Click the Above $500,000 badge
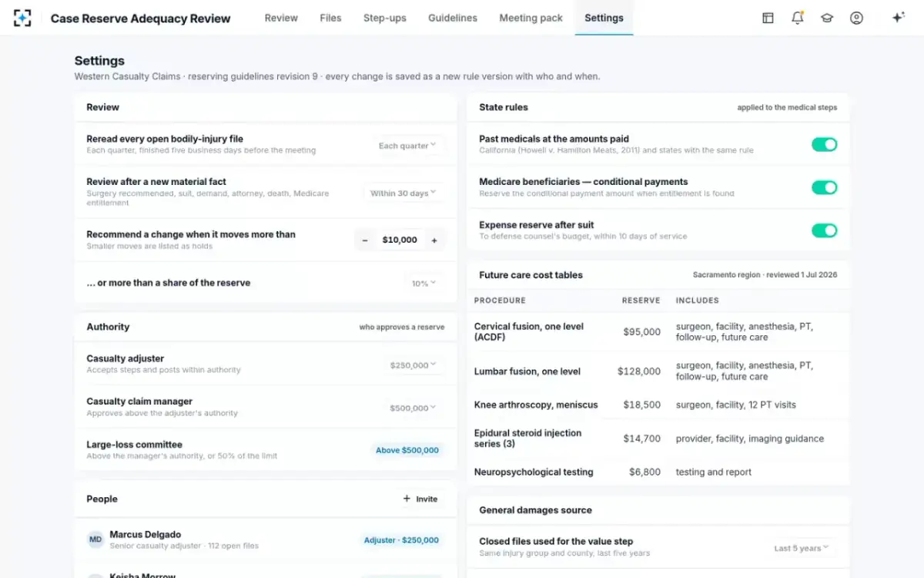 tap(407, 450)
